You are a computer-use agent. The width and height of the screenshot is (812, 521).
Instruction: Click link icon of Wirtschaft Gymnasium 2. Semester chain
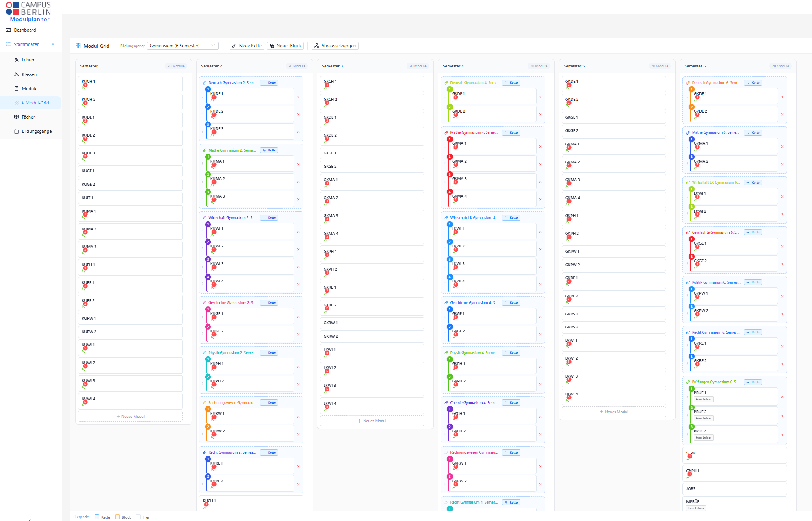[x=205, y=218]
